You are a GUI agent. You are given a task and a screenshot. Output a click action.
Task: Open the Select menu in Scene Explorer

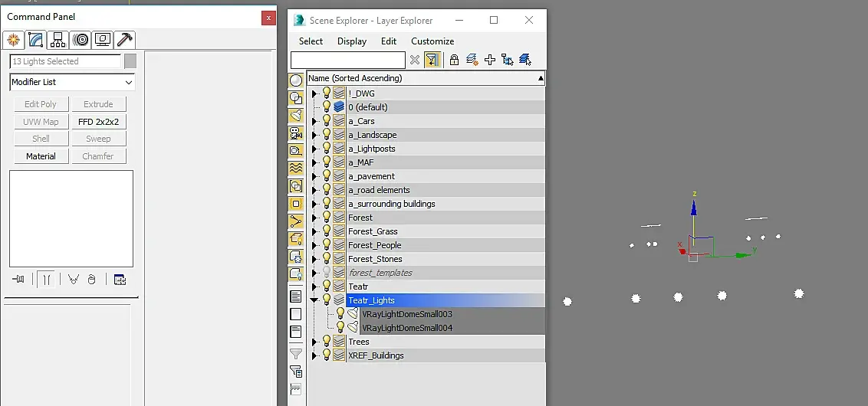pyautogui.click(x=311, y=41)
